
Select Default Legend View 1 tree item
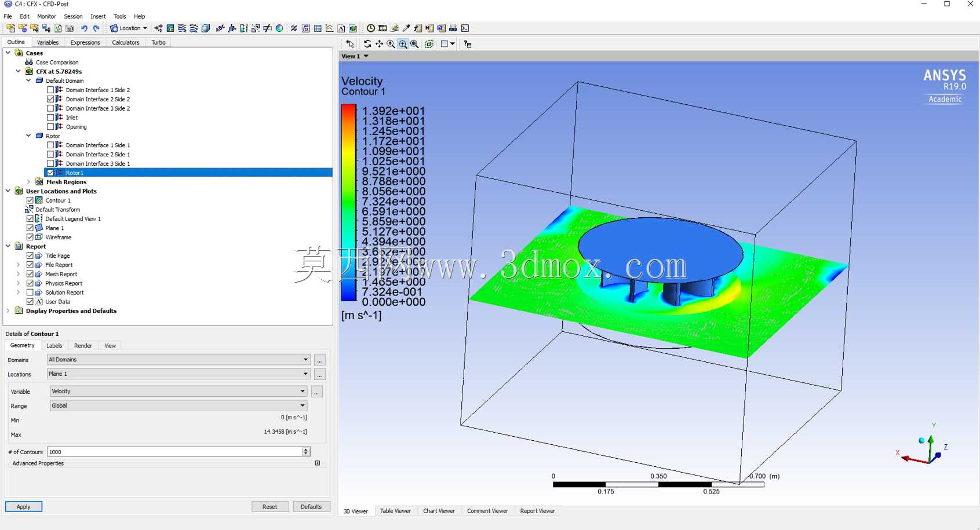pos(73,219)
